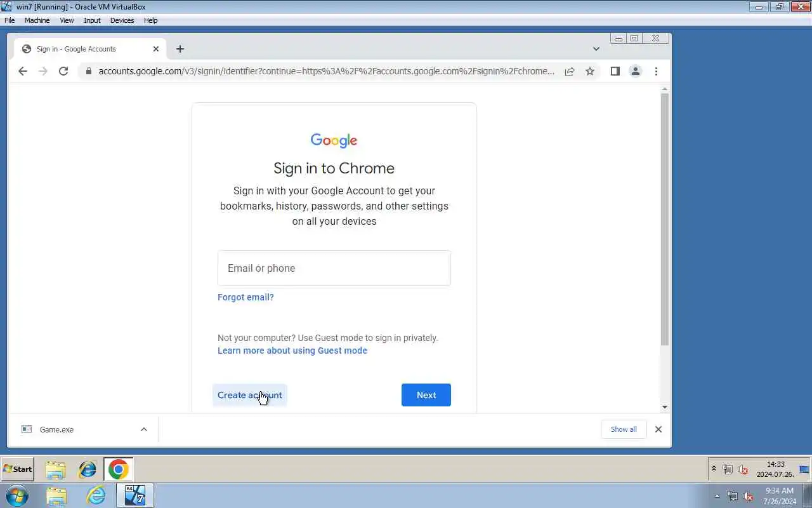The width and height of the screenshot is (812, 508).
Task: Open Chrome's side panel icon
Action: [x=615, y=71]
